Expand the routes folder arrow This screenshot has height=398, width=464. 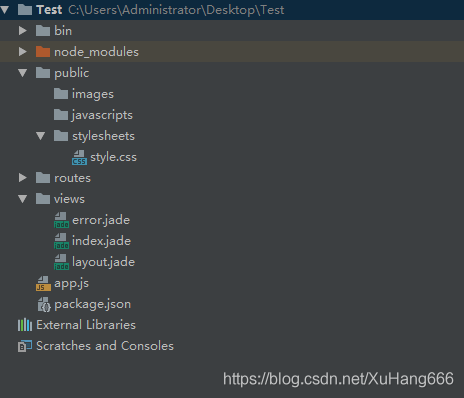click(x=23, y=178)
